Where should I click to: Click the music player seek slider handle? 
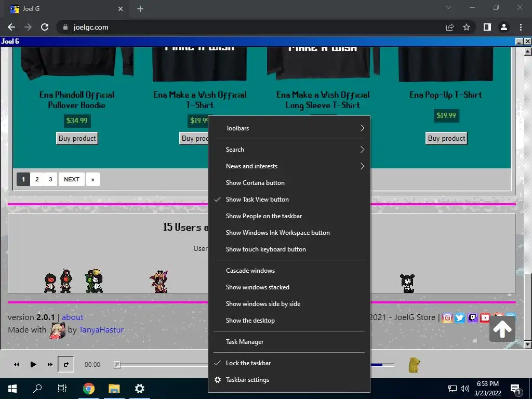tap(117, 365)
